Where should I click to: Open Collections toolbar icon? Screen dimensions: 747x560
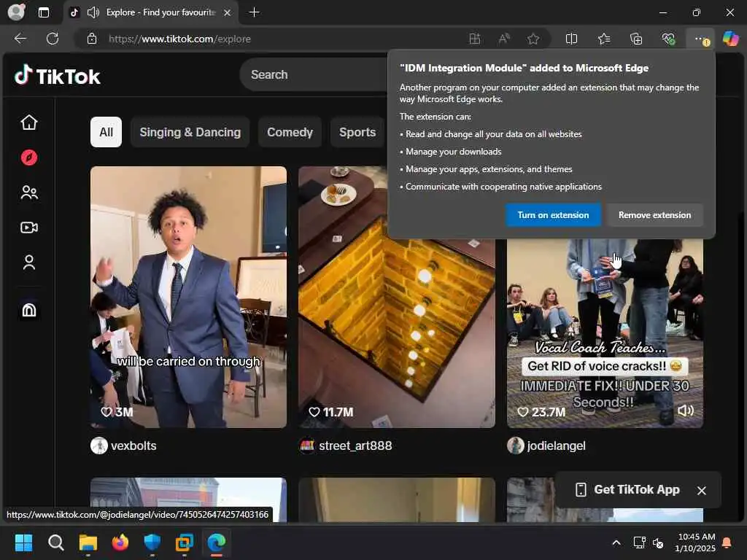636,39
